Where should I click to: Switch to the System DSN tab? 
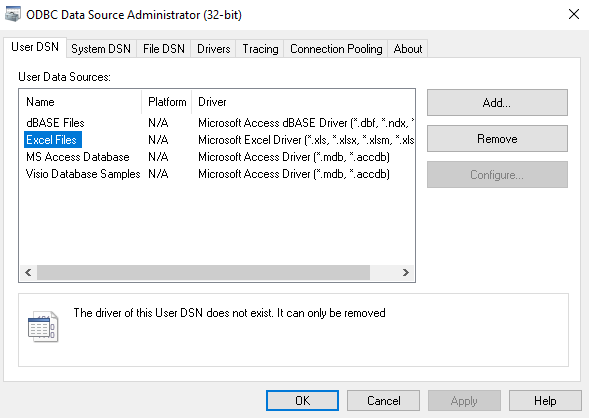click(101, 49)
